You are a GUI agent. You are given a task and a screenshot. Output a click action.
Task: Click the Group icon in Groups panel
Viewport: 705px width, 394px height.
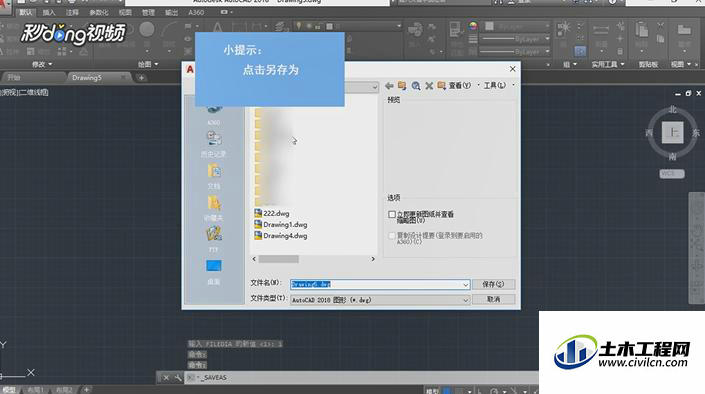tap(563, 29)
